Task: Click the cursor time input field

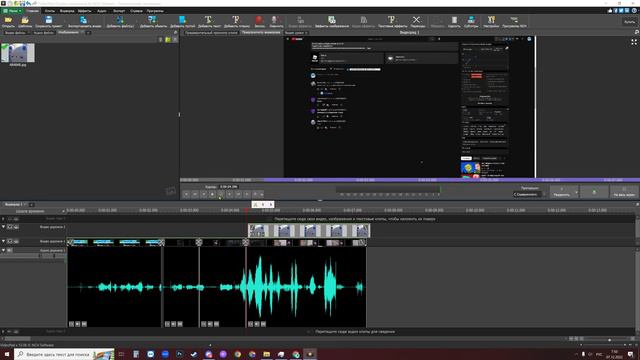Action: [x=229, y=187]
